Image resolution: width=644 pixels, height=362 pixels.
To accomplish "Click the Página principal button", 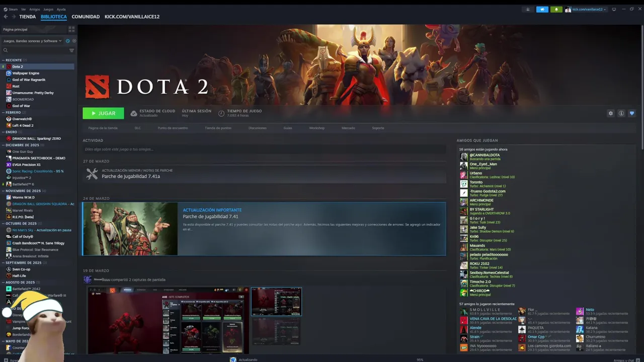I will [33, 29].
